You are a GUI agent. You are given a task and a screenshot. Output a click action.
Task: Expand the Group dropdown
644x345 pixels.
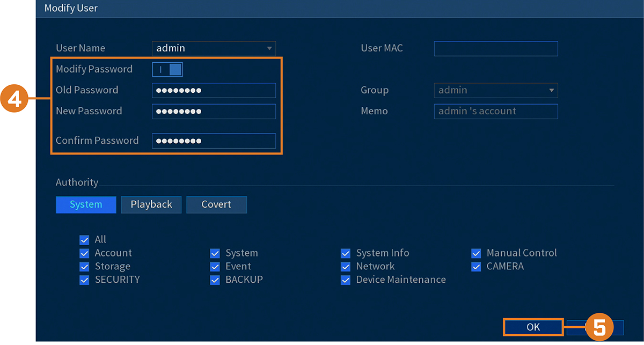click(x=496, y=90)
